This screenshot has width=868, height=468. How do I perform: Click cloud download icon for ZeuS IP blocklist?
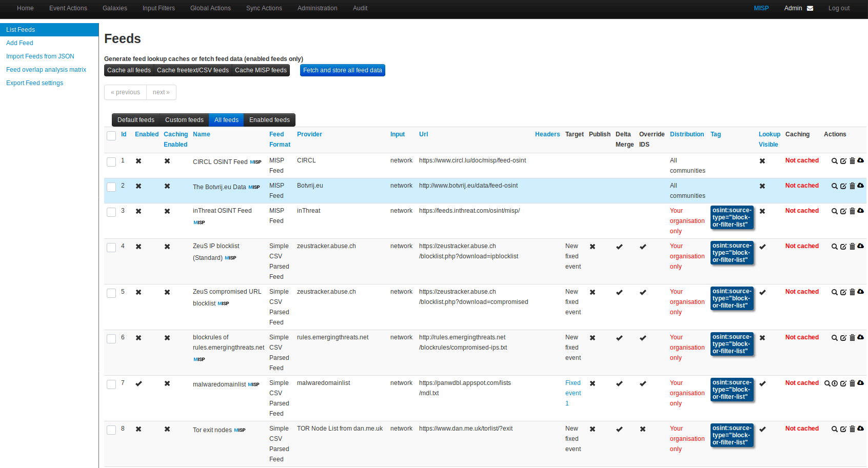(x=861, y=246)
